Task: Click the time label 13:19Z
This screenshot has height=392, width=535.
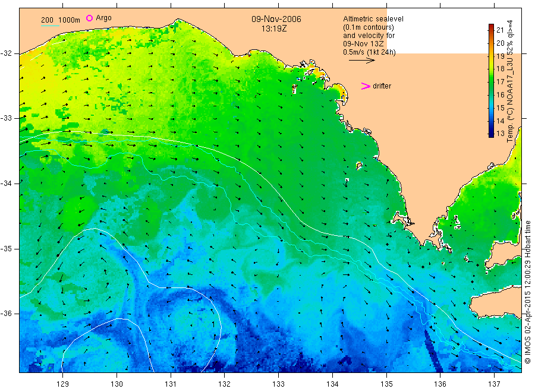Action: (274, 29)
